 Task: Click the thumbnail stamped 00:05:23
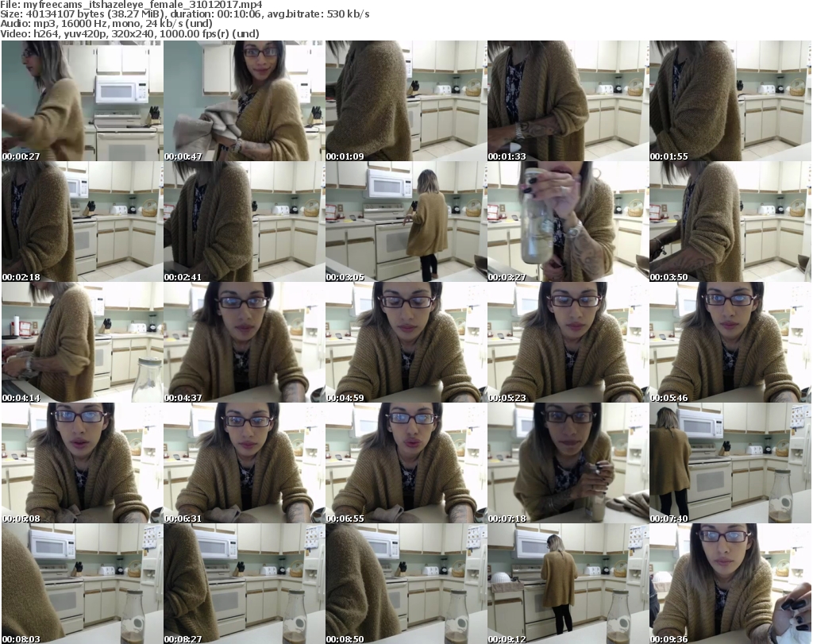(568, 343)
